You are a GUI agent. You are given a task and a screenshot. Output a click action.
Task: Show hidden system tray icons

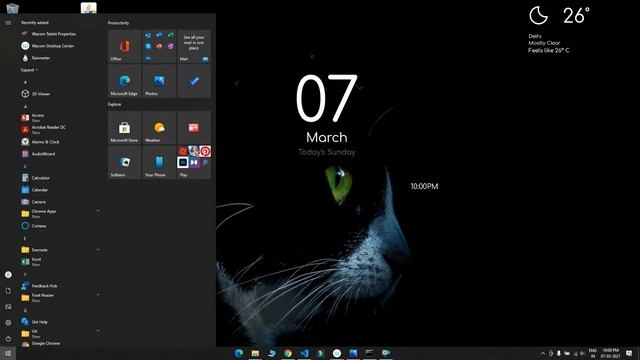click(x=542, y=353)
